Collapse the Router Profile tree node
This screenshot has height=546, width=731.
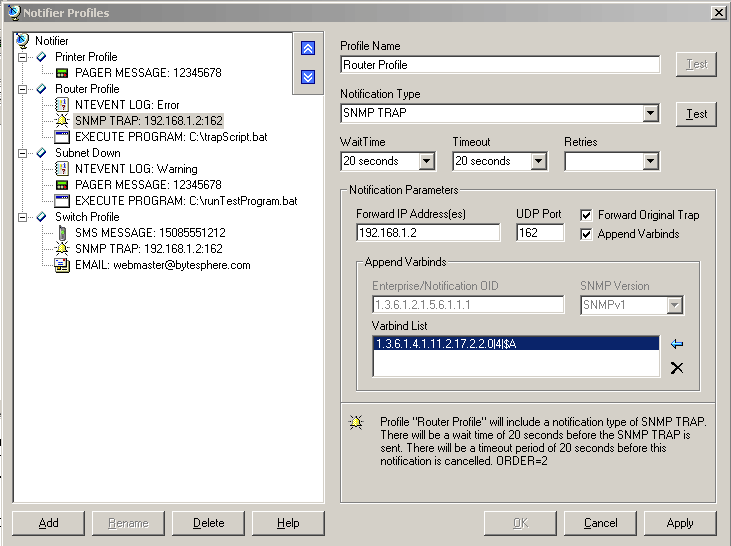coord(22,89)
